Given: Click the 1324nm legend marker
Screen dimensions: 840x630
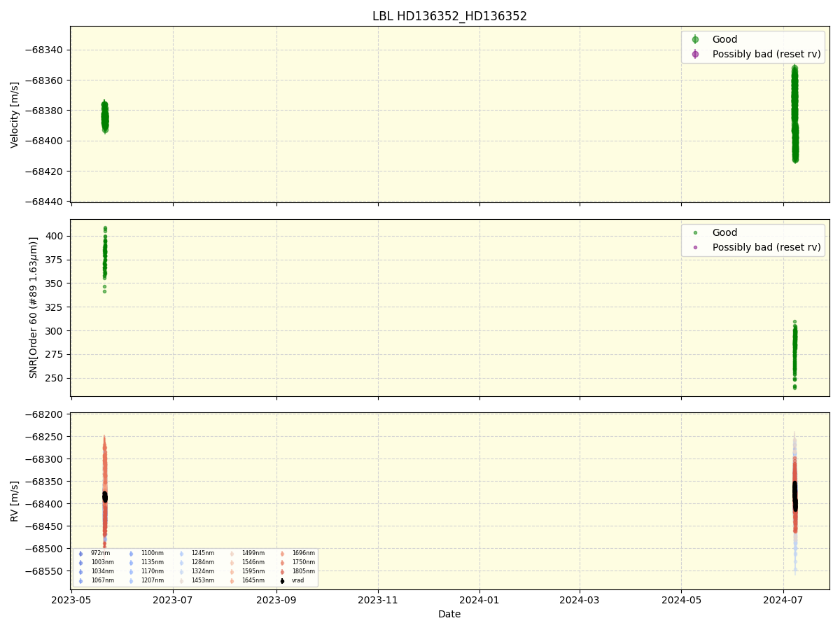Looking at the screenshot, I should point(181,572).
